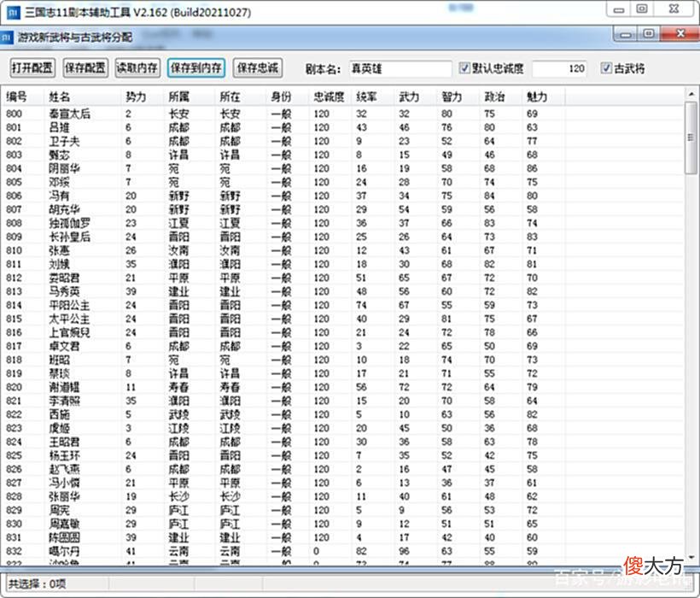Click the 打开配置 button
The width and height of the screenshot is (700, 598).
[x=32, y=67]
